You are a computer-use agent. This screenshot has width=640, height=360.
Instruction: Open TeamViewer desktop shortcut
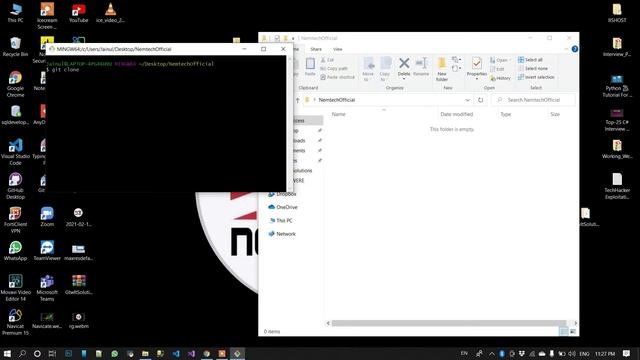tap(47, 251)
